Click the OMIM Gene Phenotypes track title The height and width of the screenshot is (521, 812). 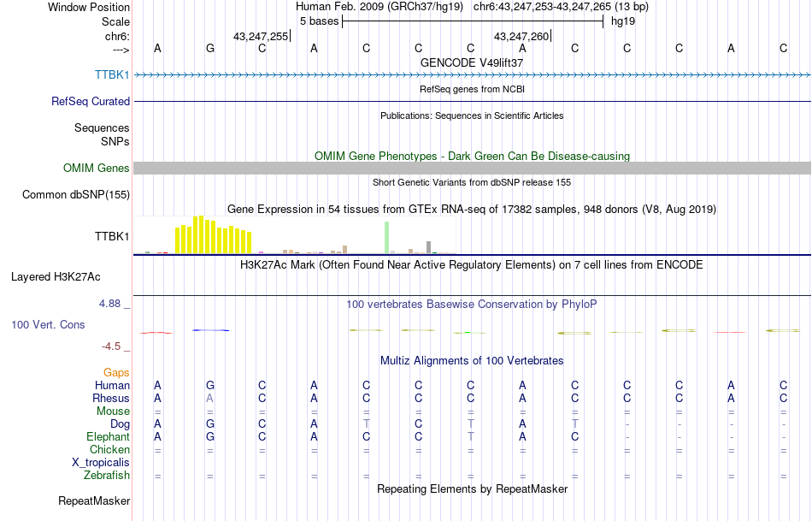pyautogui.click(x=472, y=156)
